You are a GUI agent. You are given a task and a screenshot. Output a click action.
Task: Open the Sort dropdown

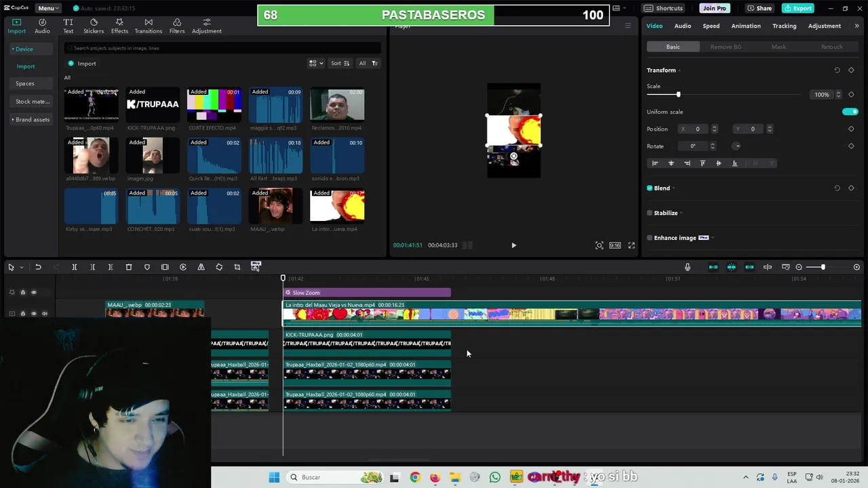click(x=340, y=63)
